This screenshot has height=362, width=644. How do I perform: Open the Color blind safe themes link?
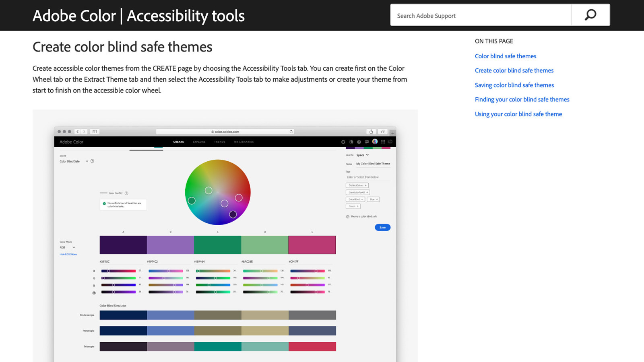506,56
